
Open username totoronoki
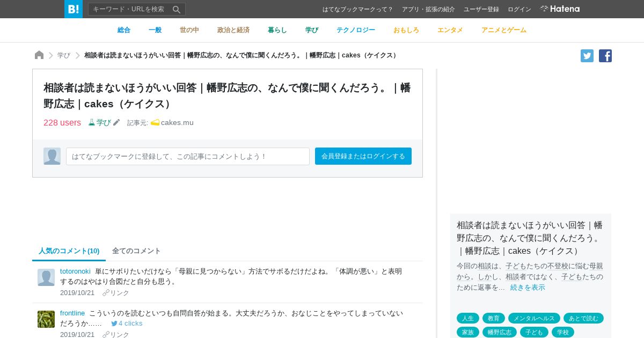[75, 271]
